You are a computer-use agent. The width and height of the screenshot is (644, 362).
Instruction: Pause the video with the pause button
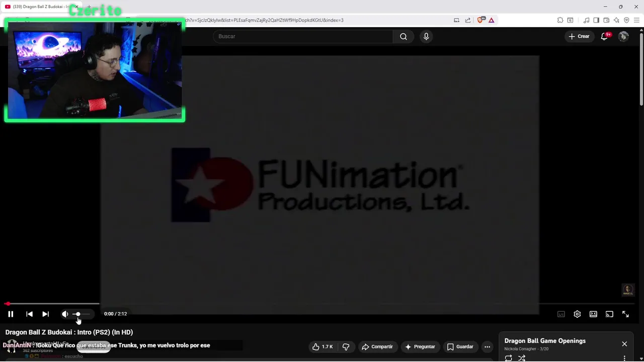tap(11, 314)
